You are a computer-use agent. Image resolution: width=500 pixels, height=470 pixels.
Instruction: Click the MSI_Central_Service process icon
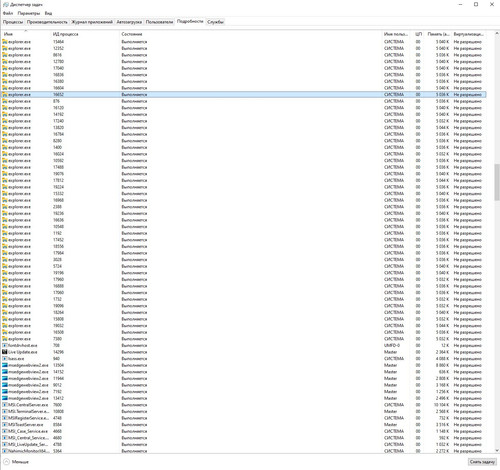(5, 438)
